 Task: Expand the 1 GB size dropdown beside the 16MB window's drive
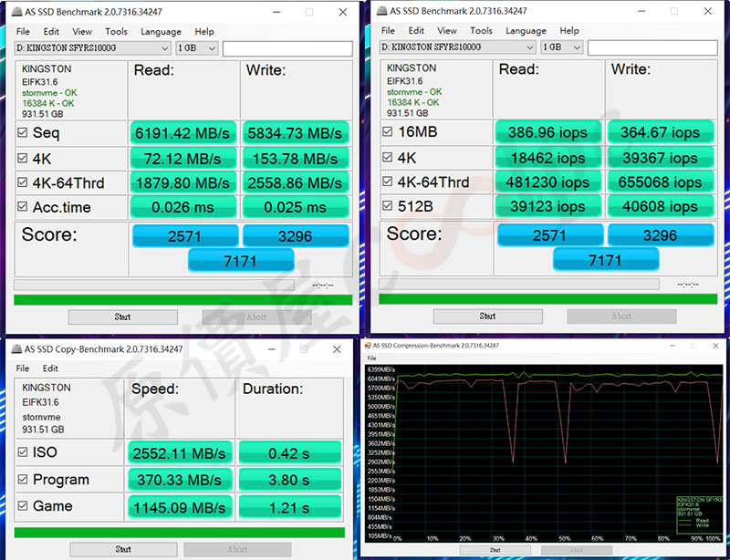coord(562,47)
